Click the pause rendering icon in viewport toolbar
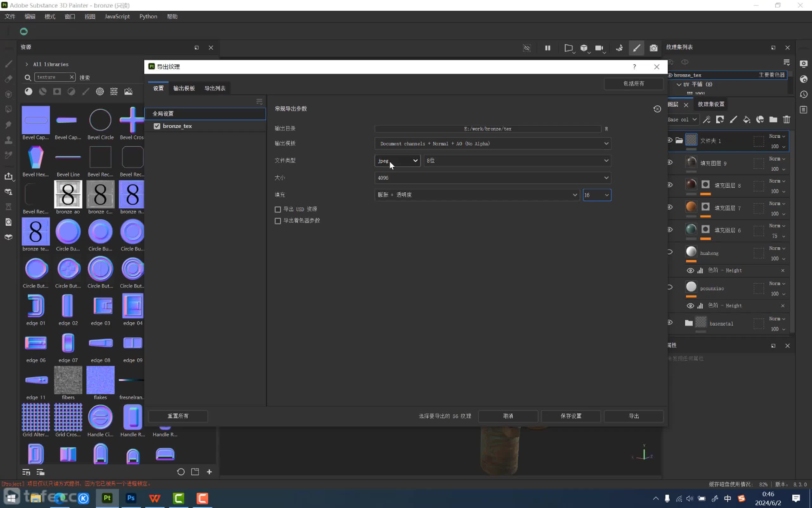The image size is (812, 508). [547, 48]
